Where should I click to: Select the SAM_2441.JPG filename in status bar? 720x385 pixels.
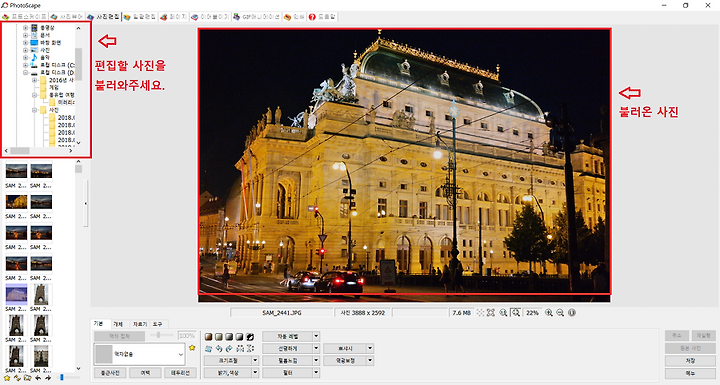pyautogui.click(x=281, y=312)
